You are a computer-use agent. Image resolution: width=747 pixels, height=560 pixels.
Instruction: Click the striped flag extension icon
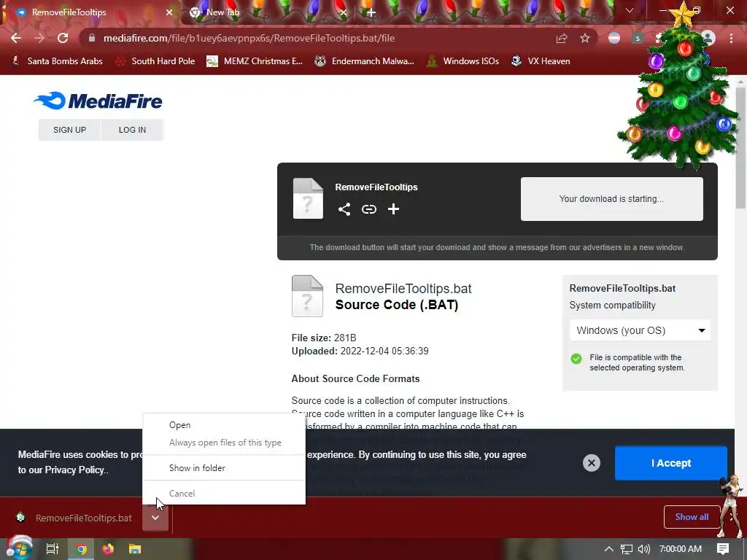coord(614,38)
